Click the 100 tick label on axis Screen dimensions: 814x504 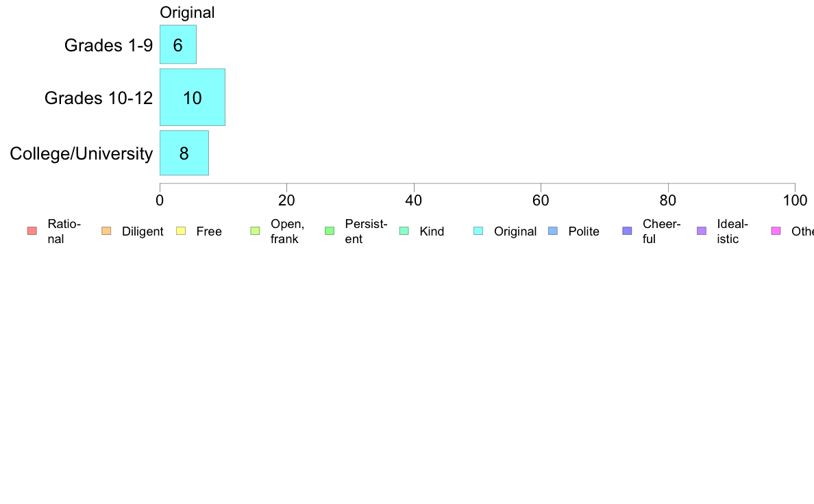coord(795,201)
